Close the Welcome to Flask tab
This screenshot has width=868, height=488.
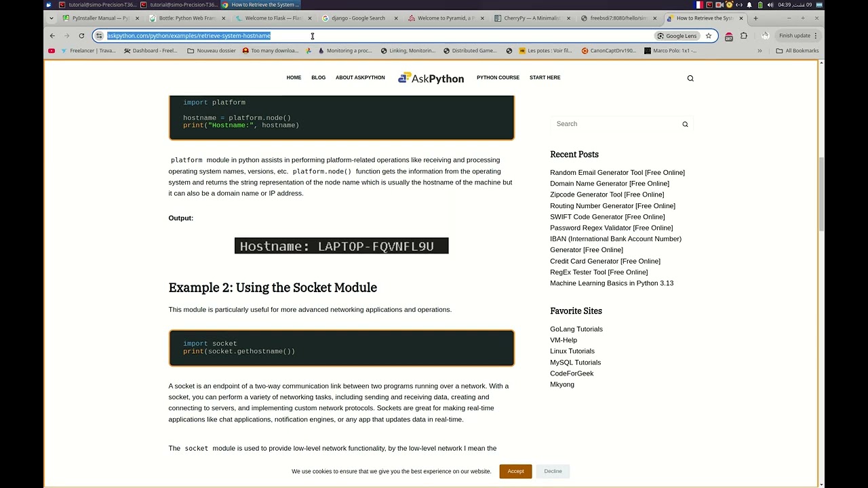(x=310, y=18)
